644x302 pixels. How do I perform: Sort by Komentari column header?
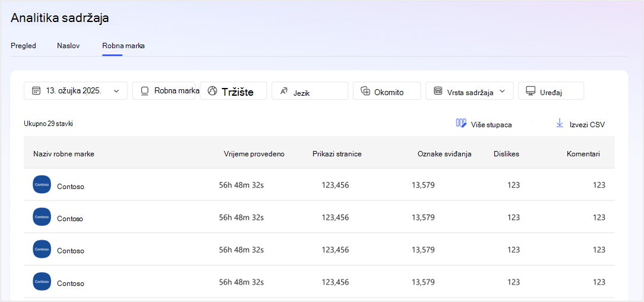(x=583, y=154)
